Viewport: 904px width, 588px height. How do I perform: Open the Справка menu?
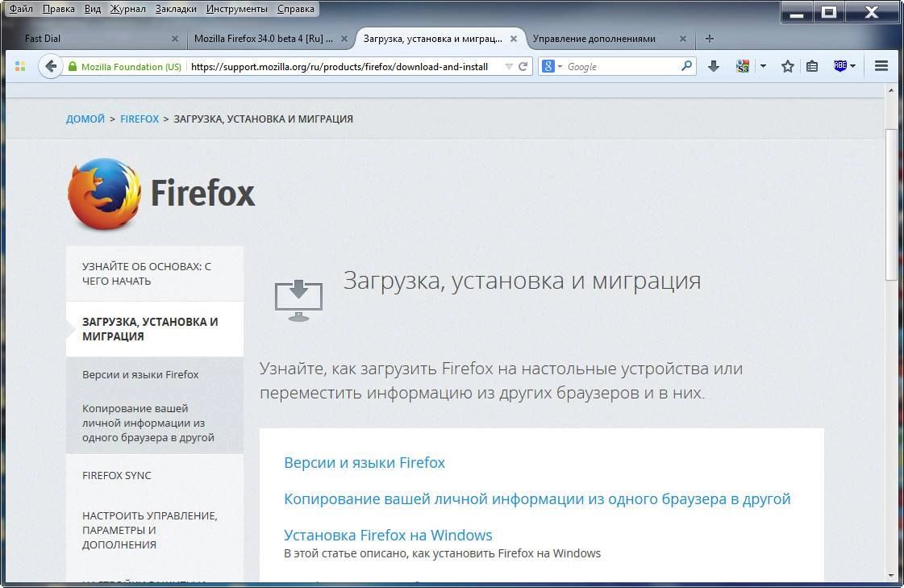coord(296,9)
